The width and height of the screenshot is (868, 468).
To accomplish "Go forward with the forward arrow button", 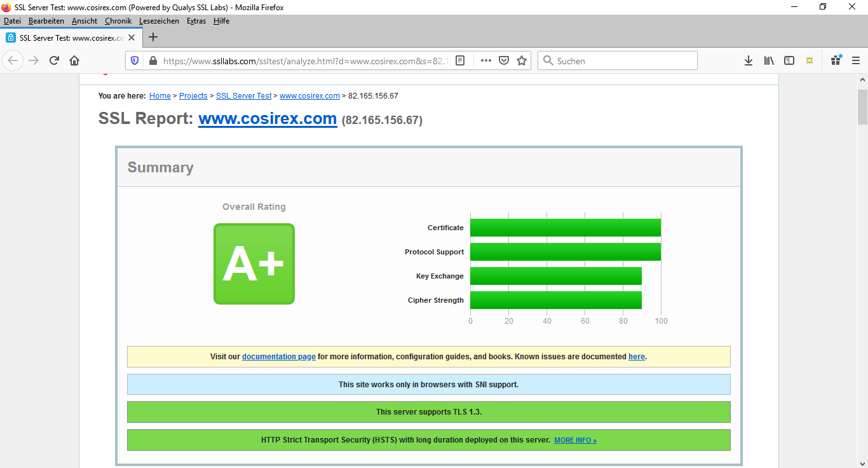I will [x=34, y=60].
